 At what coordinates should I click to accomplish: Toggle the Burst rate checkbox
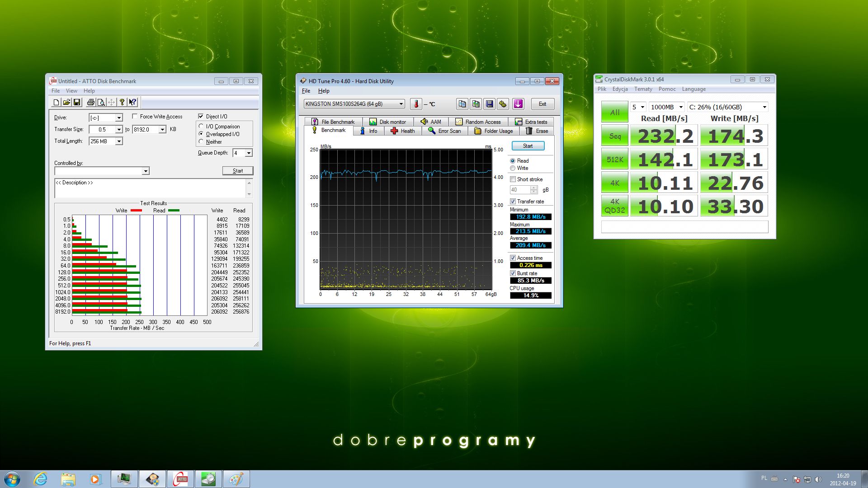(513, 273)
